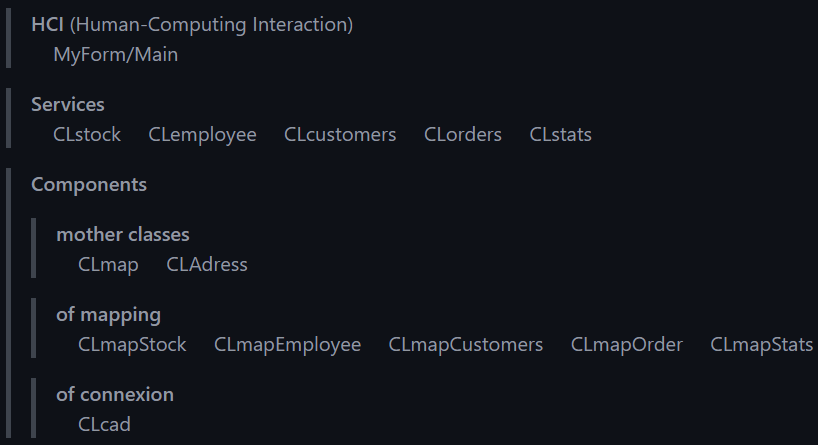Click the mother classes subheading
The height and width of the screenshot is (445, 818).
coord(122,234)
